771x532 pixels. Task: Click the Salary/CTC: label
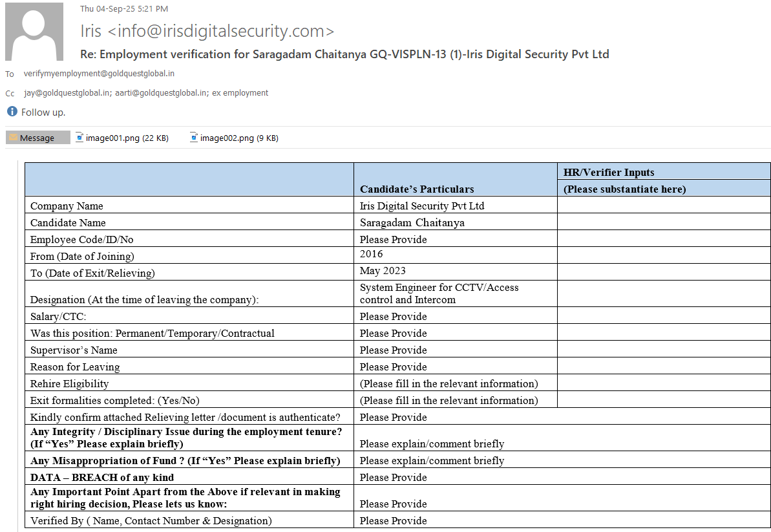coord(58,317)
